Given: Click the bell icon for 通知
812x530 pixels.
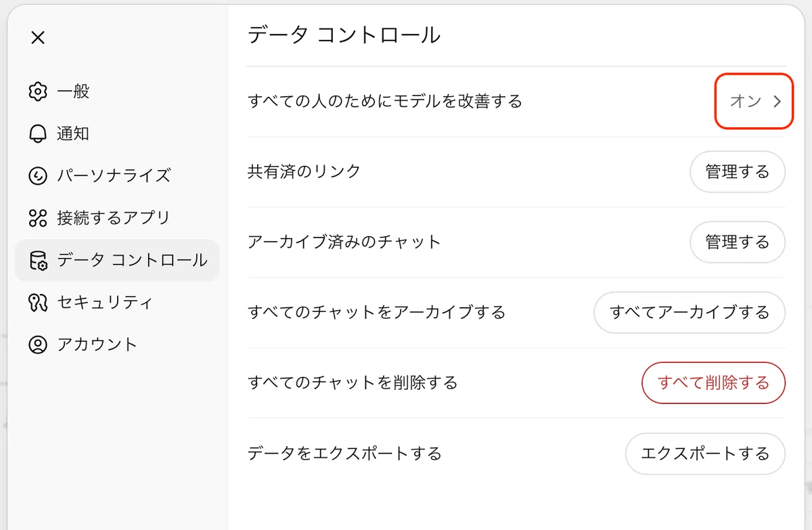Looking at the screenshot, I should (38, 134).
